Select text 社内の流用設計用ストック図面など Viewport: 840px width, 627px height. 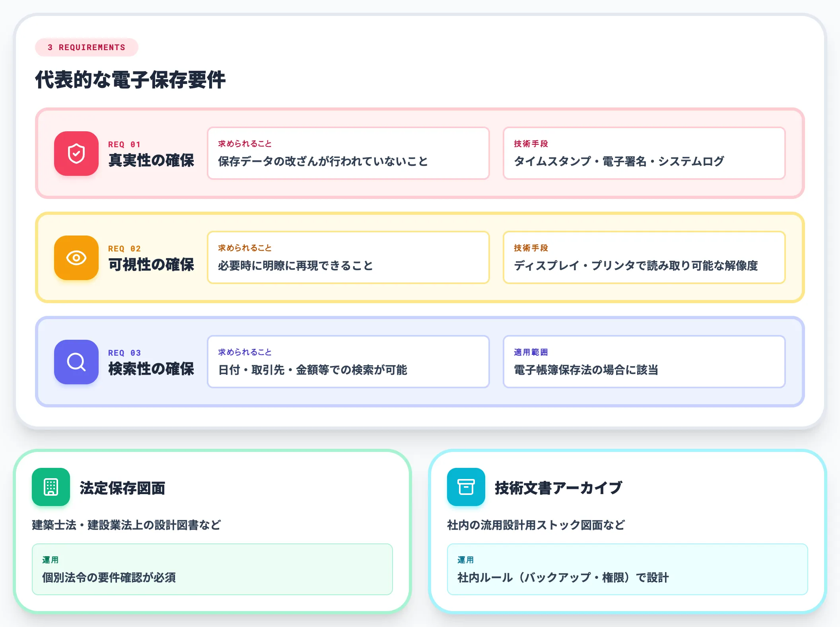536,525
